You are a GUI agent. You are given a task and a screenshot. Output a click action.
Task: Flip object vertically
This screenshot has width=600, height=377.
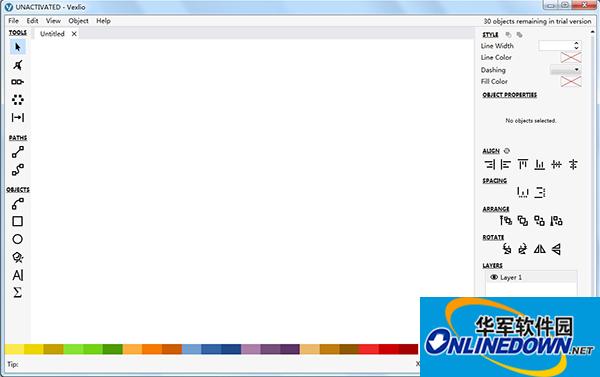pos(556,249)
